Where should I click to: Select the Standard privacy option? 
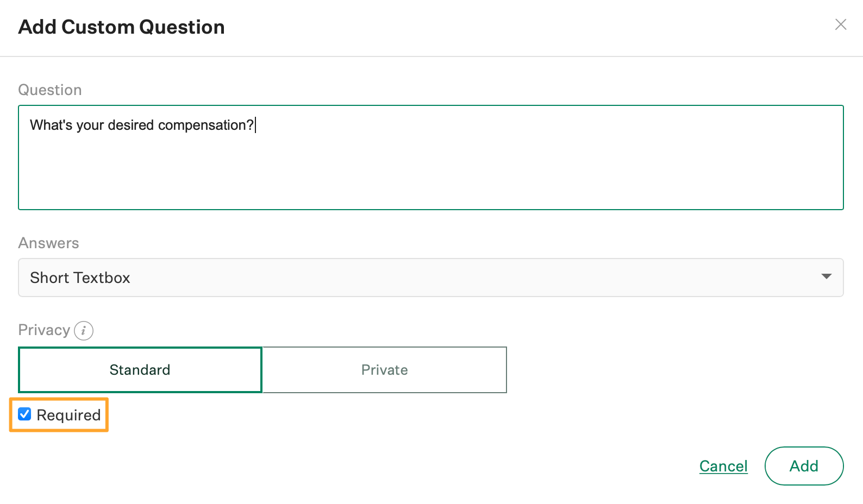(x=140, y=370)
